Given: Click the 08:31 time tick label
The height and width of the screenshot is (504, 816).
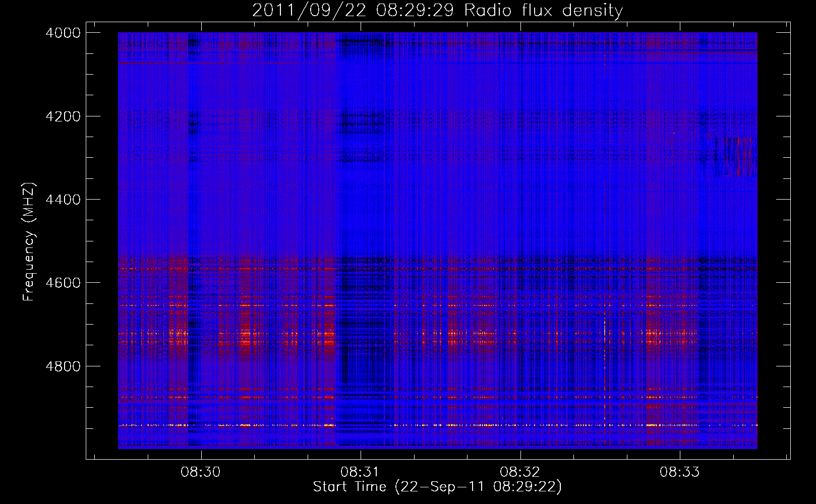Looking at the screenshot, I should point(360,472).
